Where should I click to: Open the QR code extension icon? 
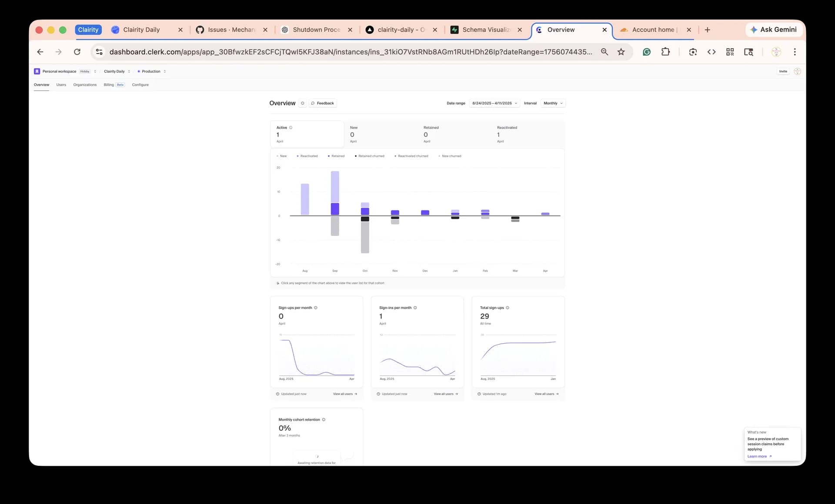[x=730, y=52]
